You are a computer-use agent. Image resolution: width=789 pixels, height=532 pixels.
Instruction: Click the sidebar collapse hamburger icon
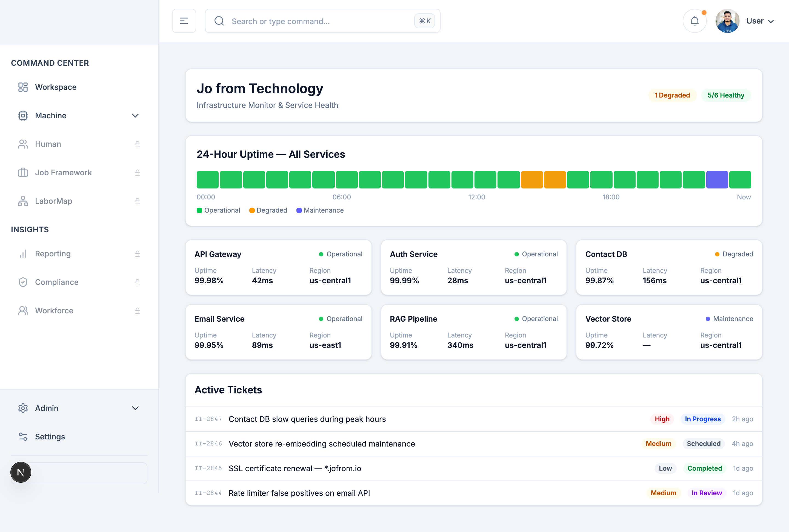click(x=184, y=21)
